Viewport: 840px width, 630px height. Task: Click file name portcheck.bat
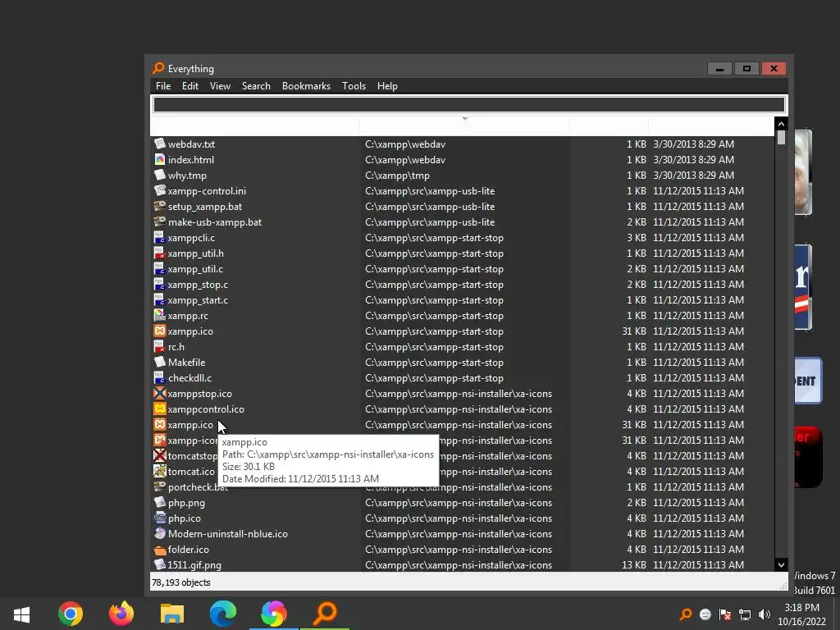[x=198, y=487]
